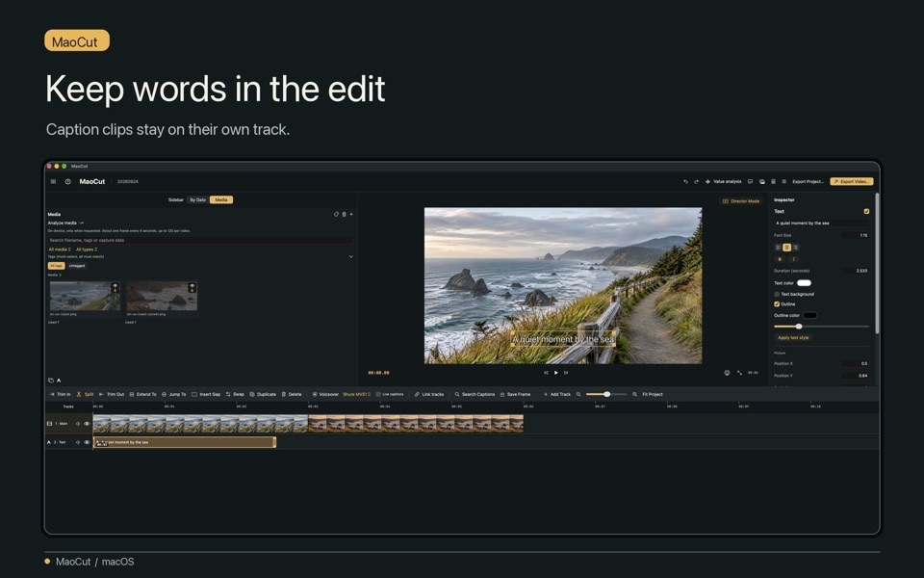Apply text style to captions
The height and width of the screenshot is (578, 924).
click(x=793, y=337)
